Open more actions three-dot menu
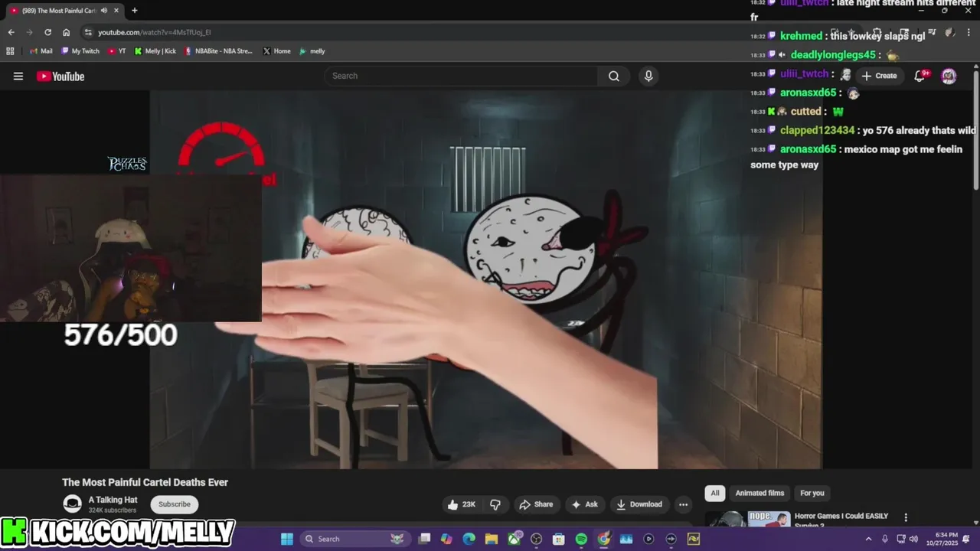Screen dimensions: 980x551 pyautogui.click(x=683, y=504)
